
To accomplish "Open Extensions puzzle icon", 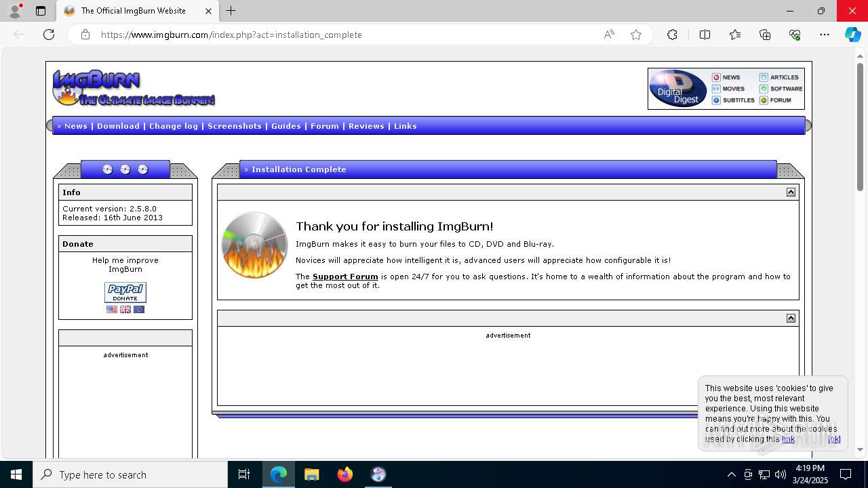I will coord(672,35).
